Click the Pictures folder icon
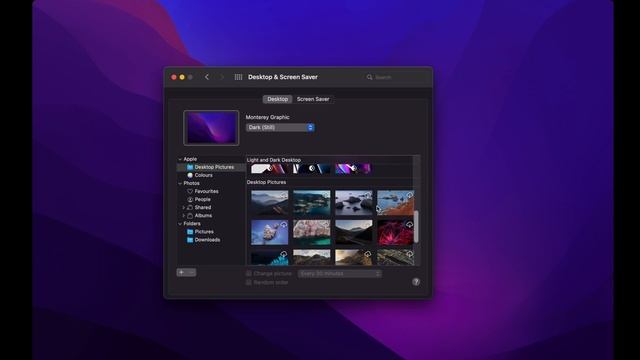This screenshot has height=360, width=640. pyautogui.click(x=190, y=231)
